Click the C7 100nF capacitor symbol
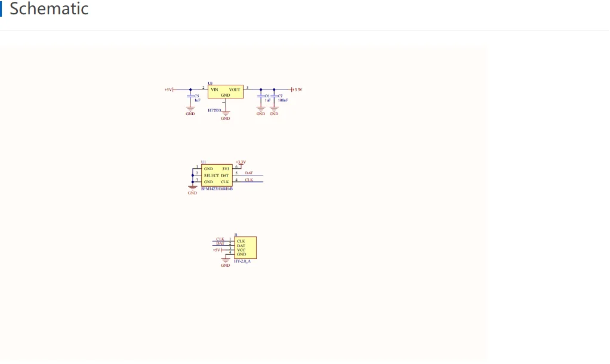This screenshot has width=610, height=364. click(x=274, y=96)
